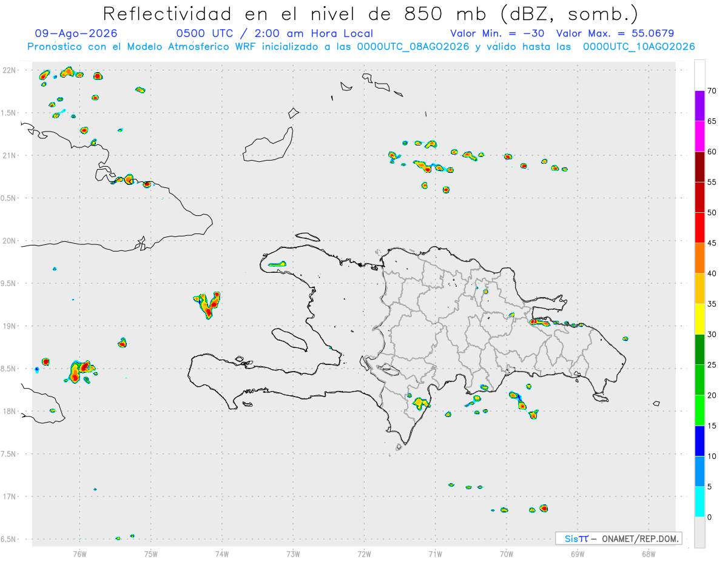Click the '60' value on the colorbar
Image resolution: width=728 pixels, height=562 pixels.
[712, 152]
